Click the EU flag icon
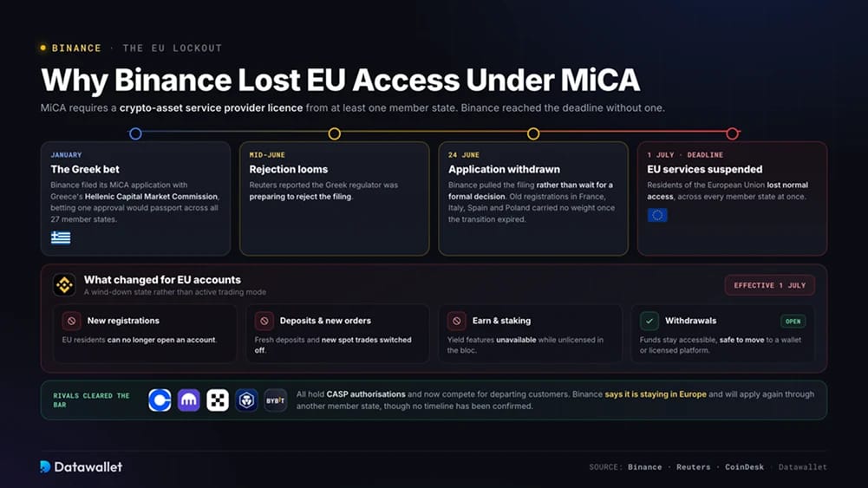Image resolution: width=868 pixels, height=488 pixels. [x=657, y=215]
